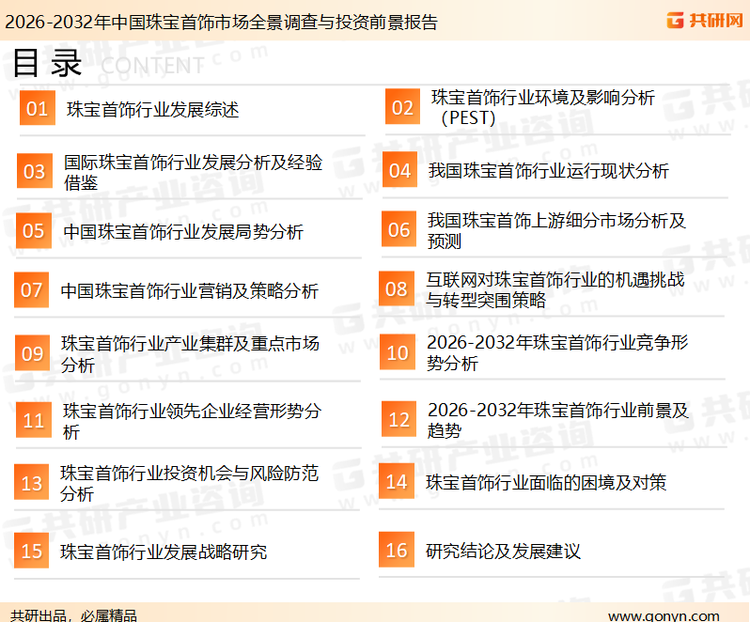Click the orange 01 chapter number box
The image size is (750, 622).
coord(37,108)
